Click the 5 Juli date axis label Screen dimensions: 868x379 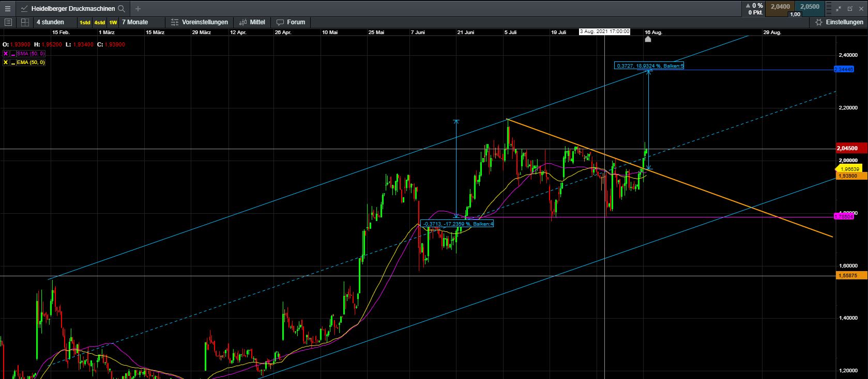[510, 32]
